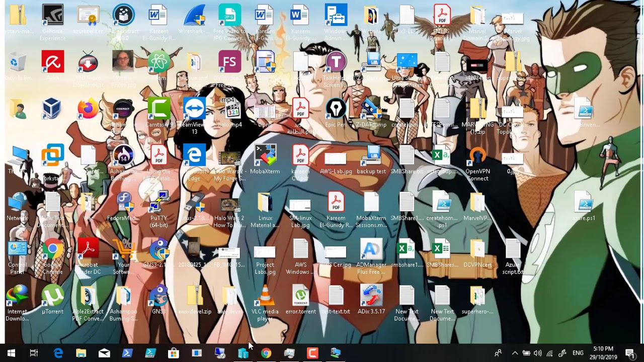Open This PC desktop icon
This screenshot has height=362, width=644.
click(x=18, y=155)
